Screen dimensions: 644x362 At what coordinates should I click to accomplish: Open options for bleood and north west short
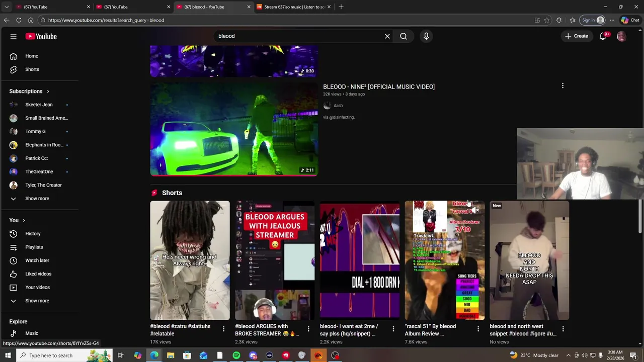click(563, 329)
